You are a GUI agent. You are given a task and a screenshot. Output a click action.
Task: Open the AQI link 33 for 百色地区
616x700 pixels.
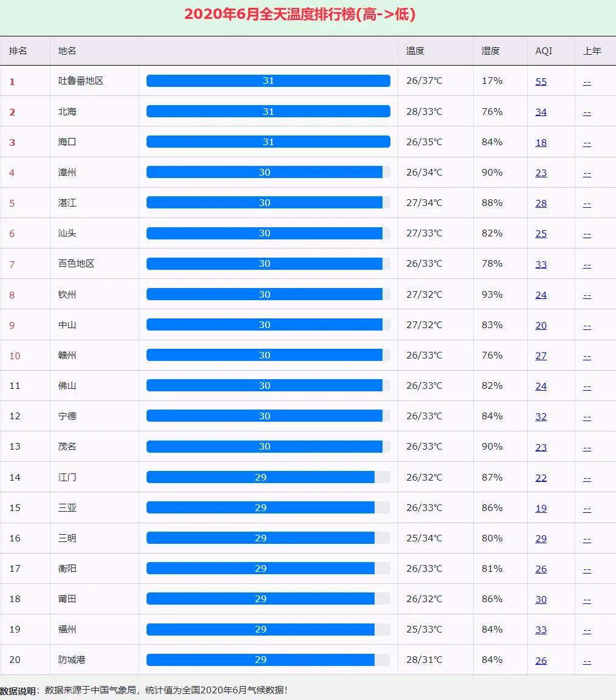541,264
